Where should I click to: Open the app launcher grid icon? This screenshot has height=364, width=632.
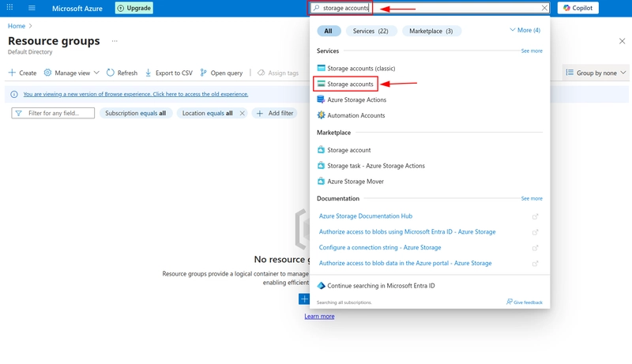(x=9, y=7)
